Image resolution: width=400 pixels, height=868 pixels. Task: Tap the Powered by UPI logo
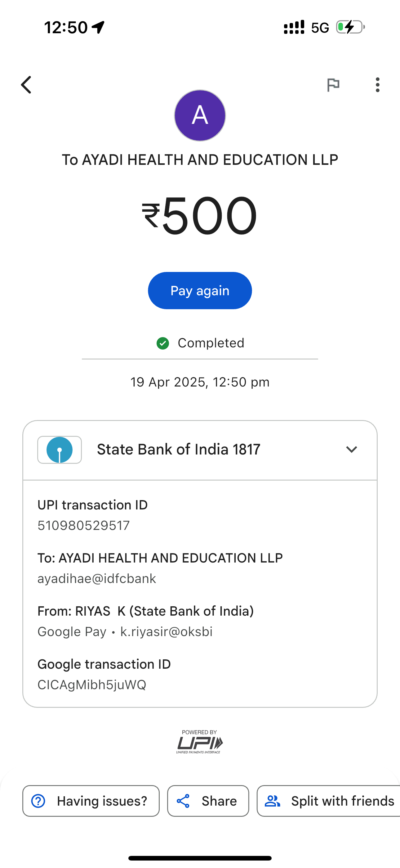(x=200, y=742)
